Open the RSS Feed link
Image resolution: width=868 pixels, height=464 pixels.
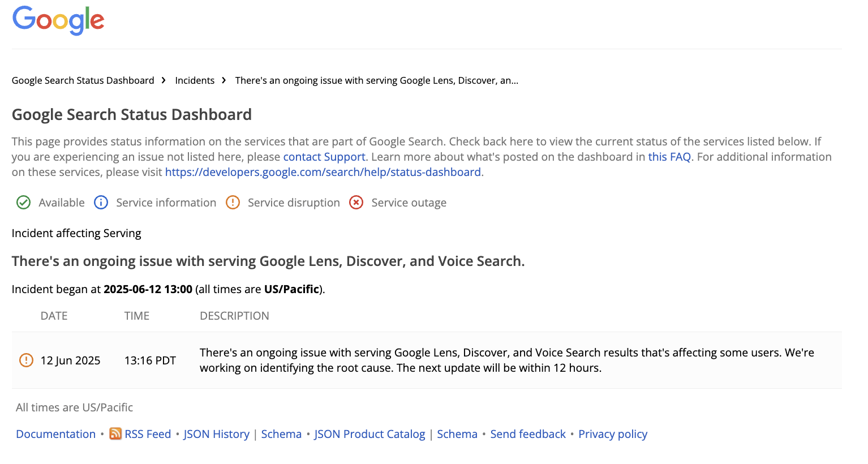tap(148, 434)
